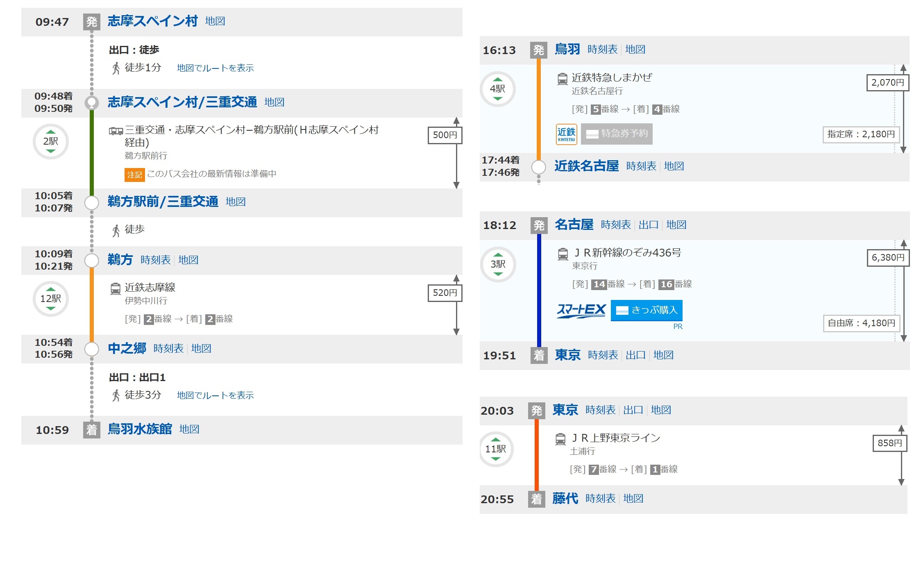Open 地図 for 藤代 station
912x588 pixels.
[633, 498]
